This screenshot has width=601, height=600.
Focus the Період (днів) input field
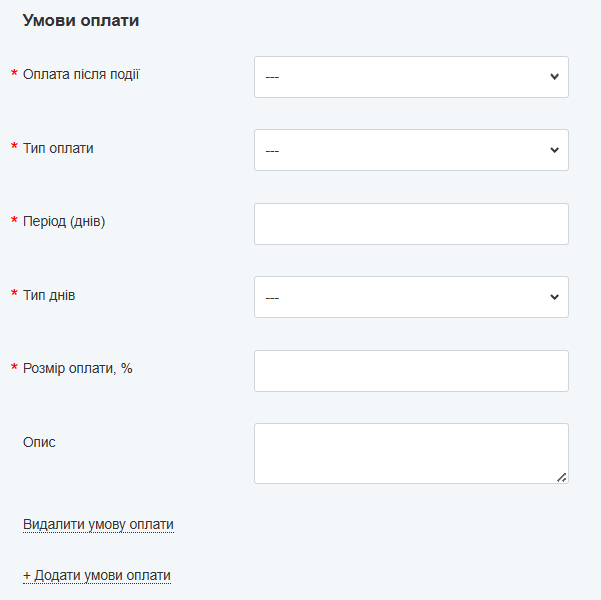pos(411,224)
